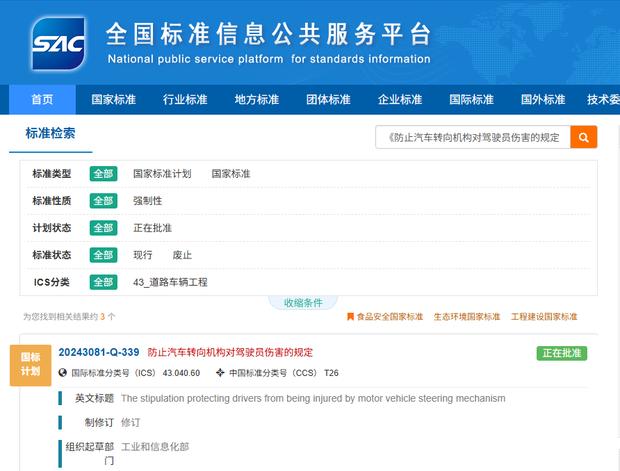Click the CCS classification icon in result
This screenshot has width=620, height=471.
(x=220, y=373)
